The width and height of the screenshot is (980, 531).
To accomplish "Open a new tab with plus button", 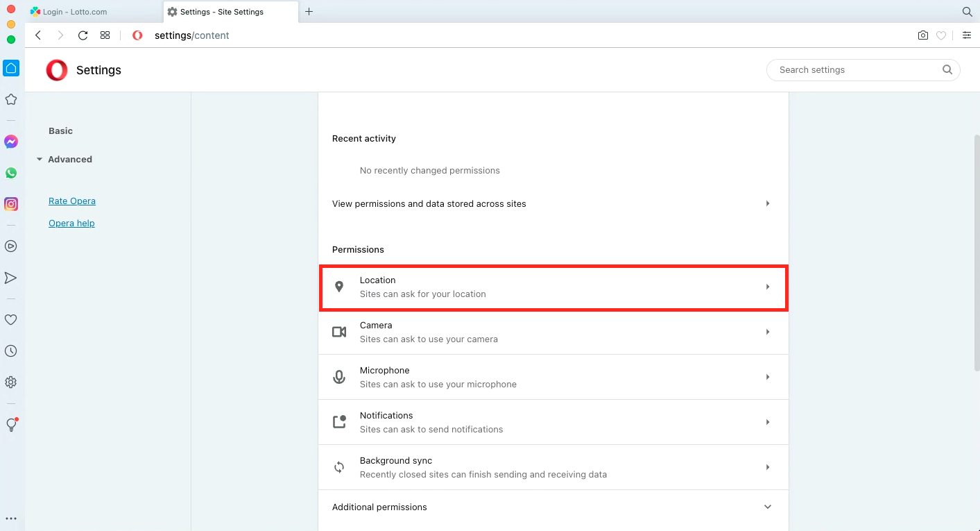I will click(x=309, y=12).
